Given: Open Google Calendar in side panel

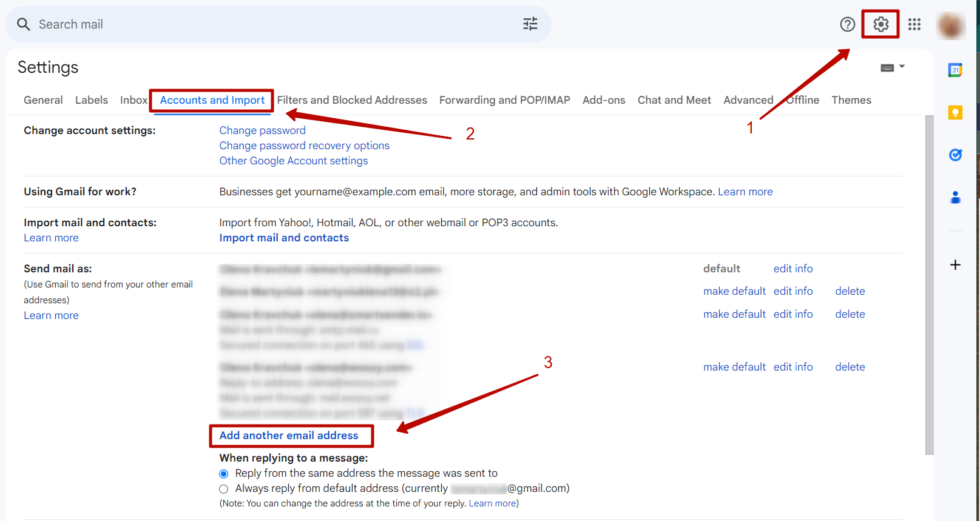Looking at the screenshot, I should (955, 70).
